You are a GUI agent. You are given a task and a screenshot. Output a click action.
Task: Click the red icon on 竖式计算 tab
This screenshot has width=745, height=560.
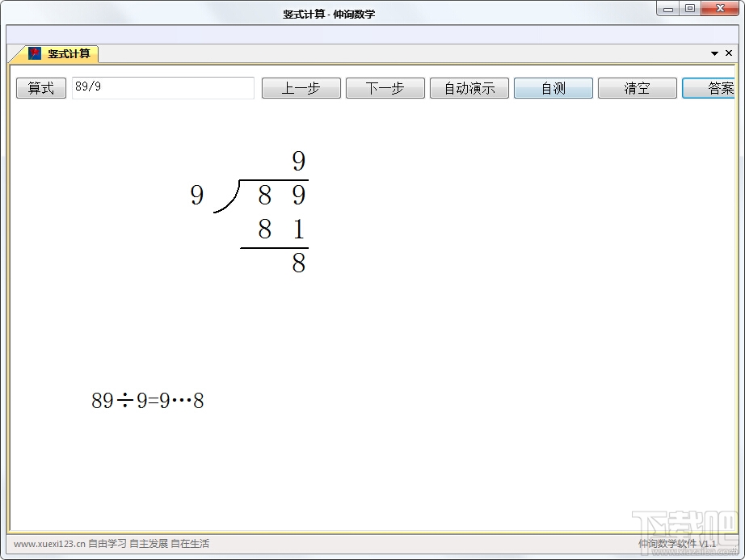[35, 53]
